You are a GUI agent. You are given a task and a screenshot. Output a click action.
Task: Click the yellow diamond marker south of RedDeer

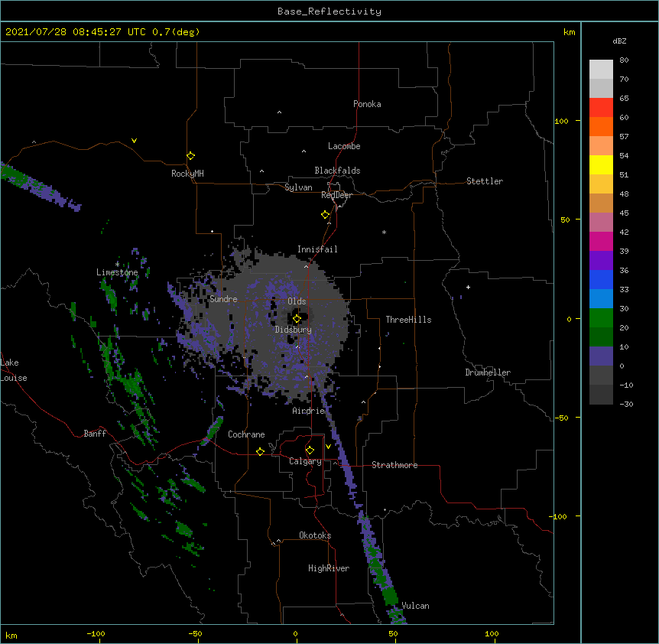tap(326, 215)
